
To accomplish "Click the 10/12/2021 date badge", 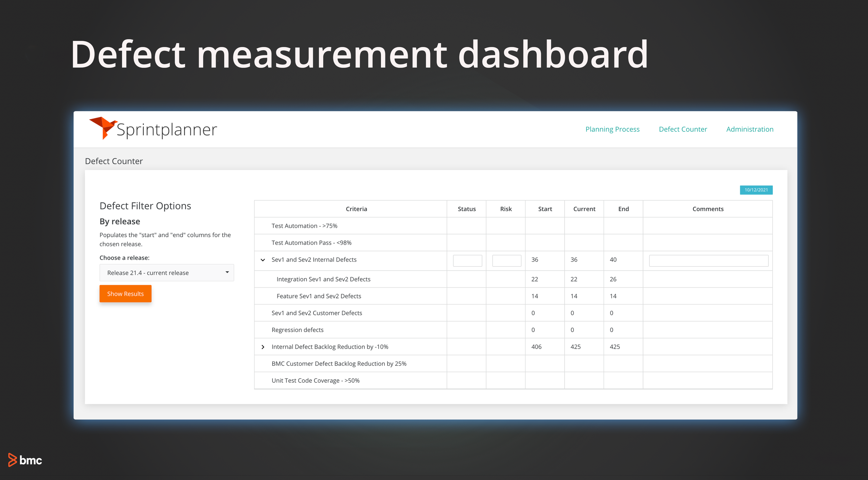I will click(756, 190).
